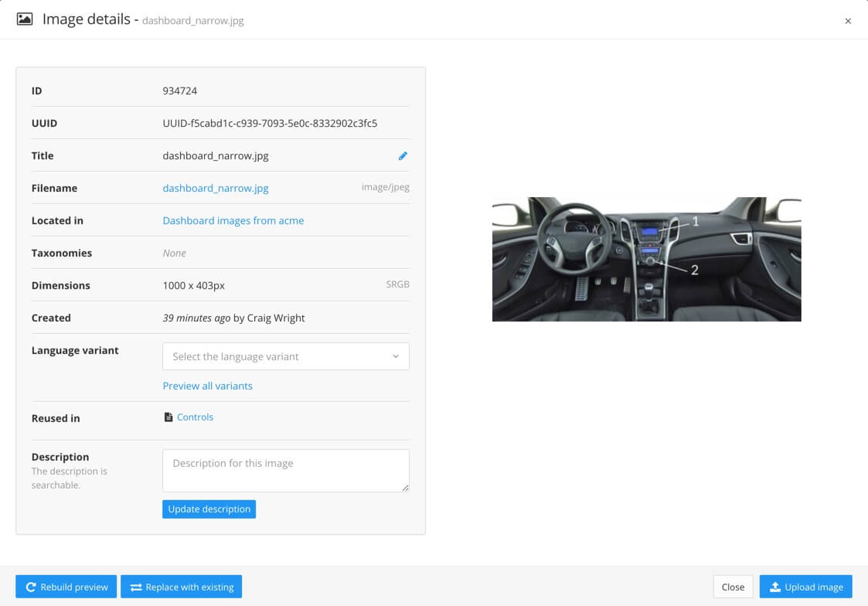Viewport: 868px width, 606px height.
Task: Click the pencil icon to edit the Title
Action: (x=403, y=155)
